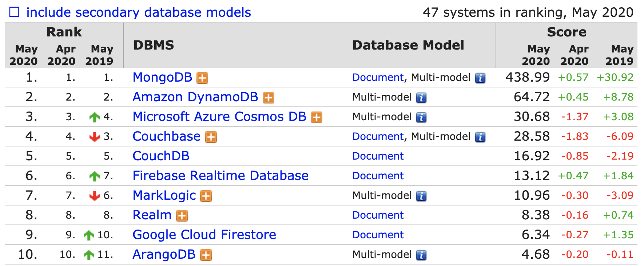
Task: Click the plus icon beside Amazon DynamoDB
Action: pyautogui.click(x=269, y=98)
